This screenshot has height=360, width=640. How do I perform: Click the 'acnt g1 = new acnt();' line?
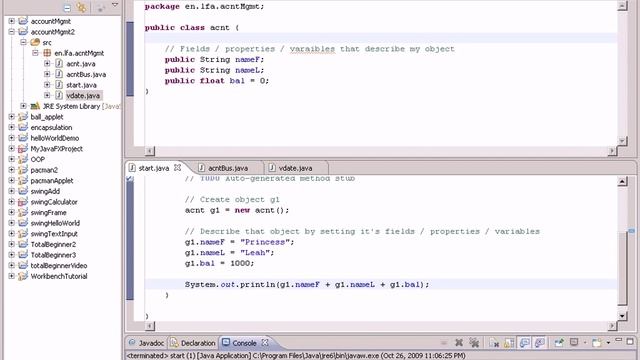pyautogui.click(x=237, y=210)
